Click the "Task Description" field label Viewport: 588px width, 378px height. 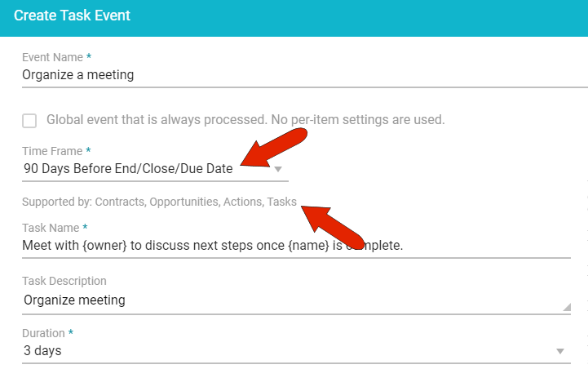click(x=64, y=282)
